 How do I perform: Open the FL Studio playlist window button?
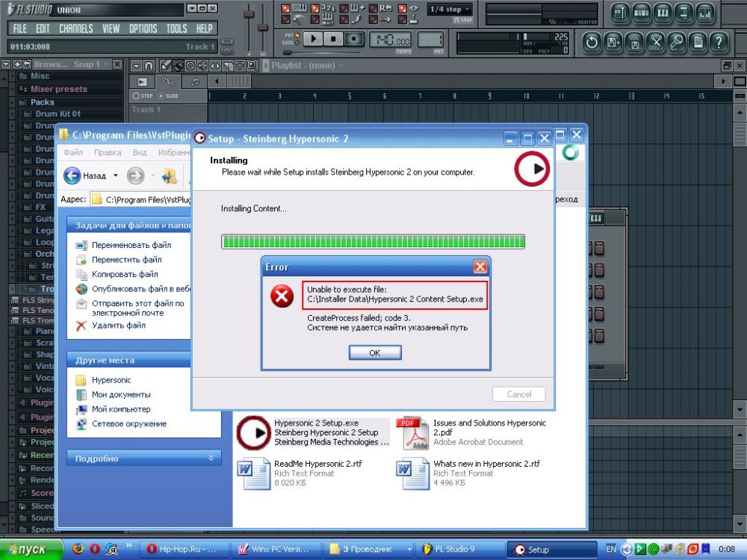click(x=620, y=13)
